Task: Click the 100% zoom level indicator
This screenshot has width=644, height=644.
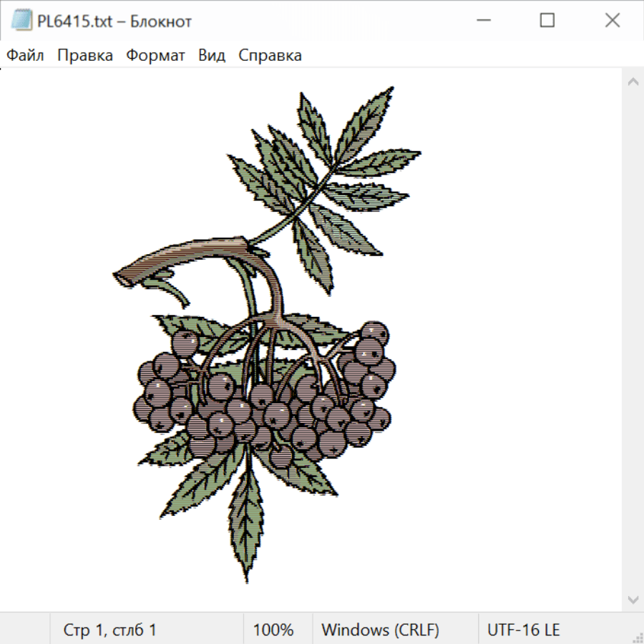Action: pyautogui.click(x=273, y=630)
